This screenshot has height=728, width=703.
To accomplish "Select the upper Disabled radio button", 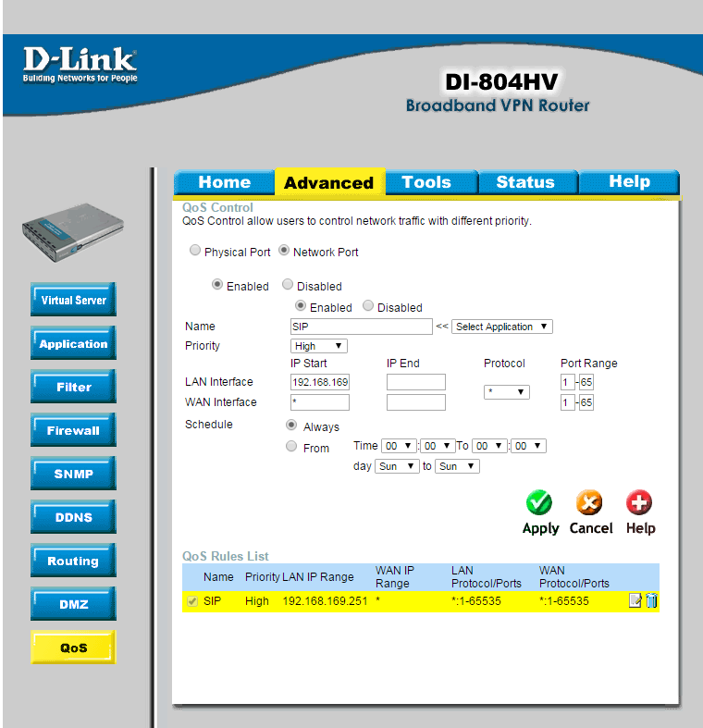I will (x=288, y=284).
